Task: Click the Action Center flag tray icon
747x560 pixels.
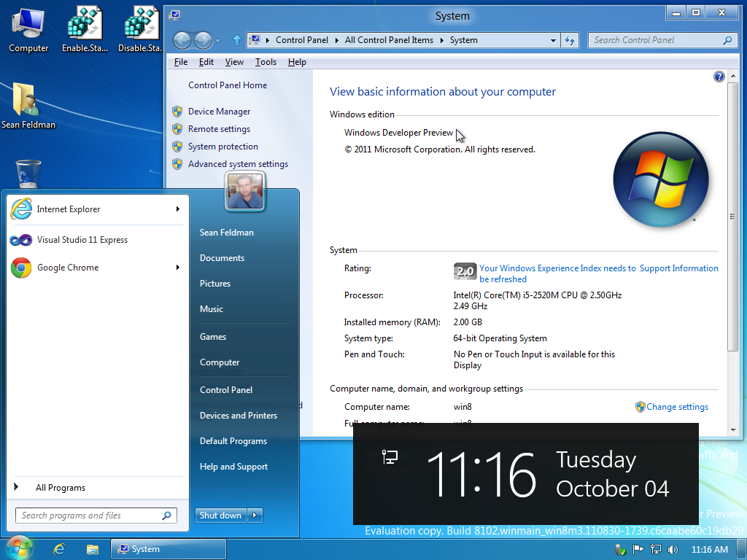Action: [638, 550]
